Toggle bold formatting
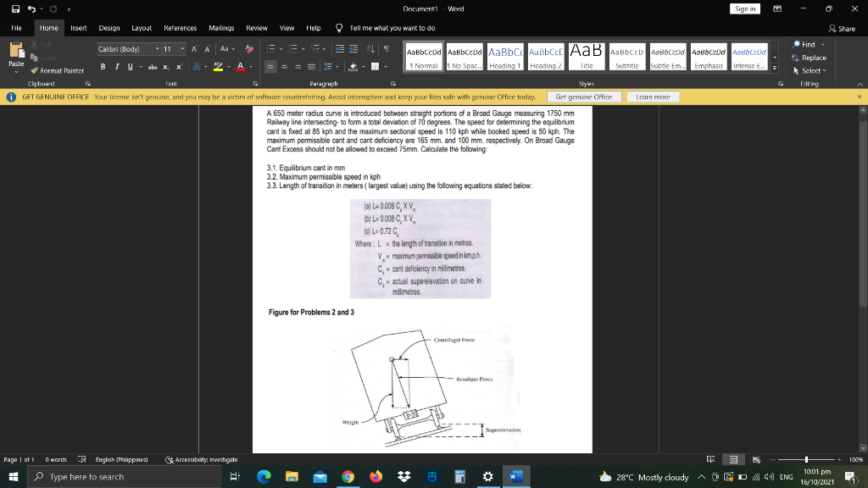Viewport: 868px width, 488px height. click(x=103, y=67)
